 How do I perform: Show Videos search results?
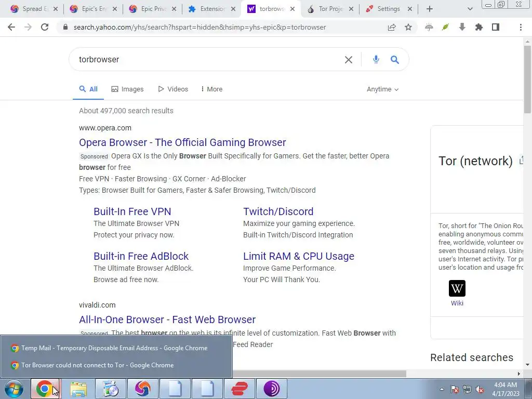pos(172,89)
